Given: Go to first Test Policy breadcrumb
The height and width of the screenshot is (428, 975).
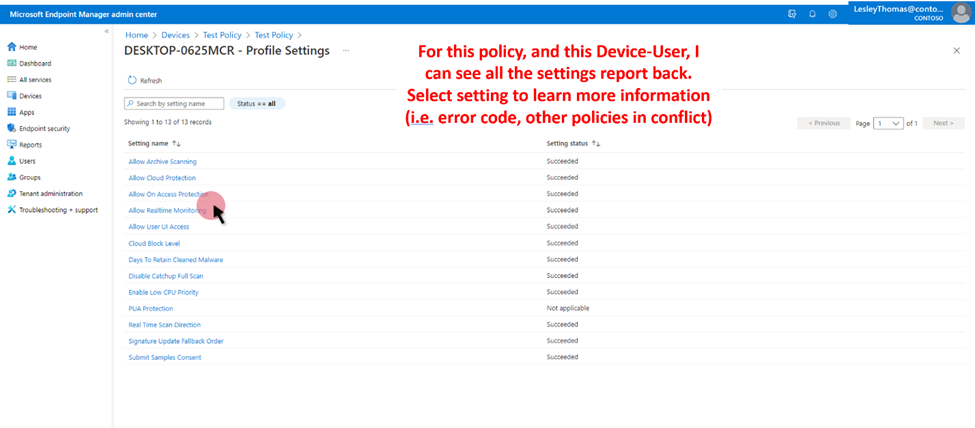Looking at the screenshot, I should tap(222, 35).
